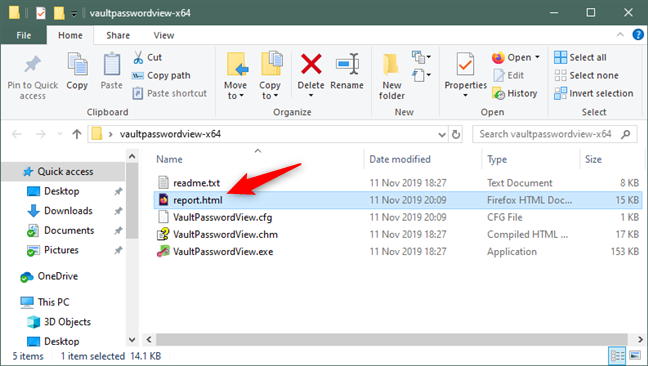Open the Easy access dropdown
648x366 pixels.
(x=422, y=76)
